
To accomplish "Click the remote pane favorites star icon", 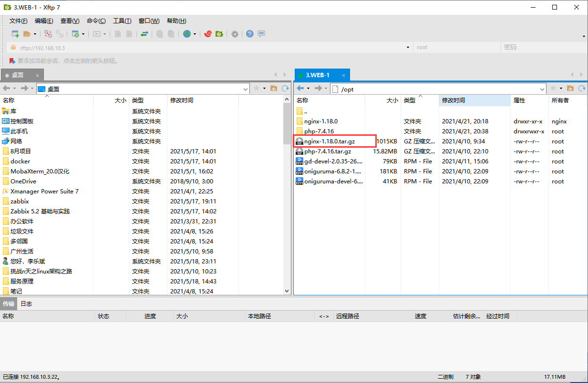I will (553, 89).
